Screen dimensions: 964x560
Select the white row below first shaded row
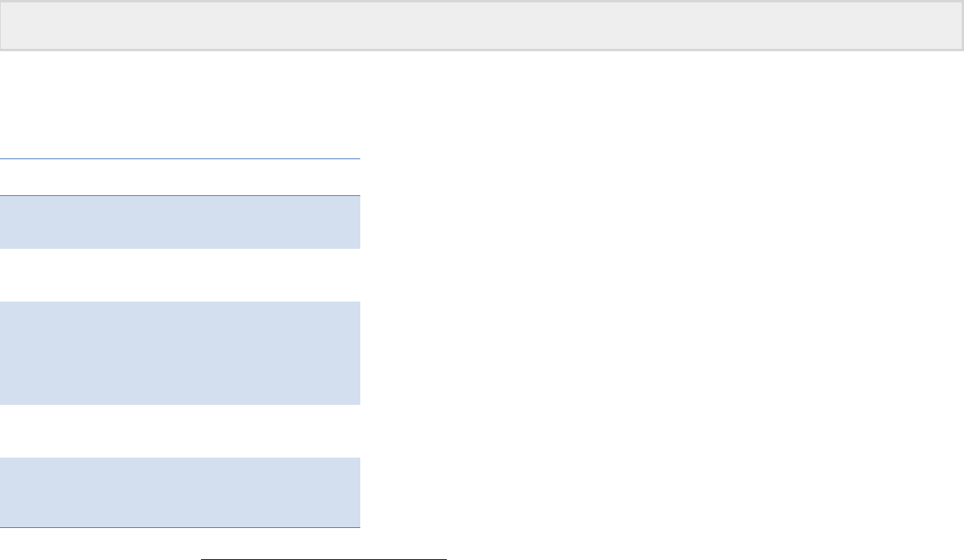pyautogui.click(x=180, y=275)
